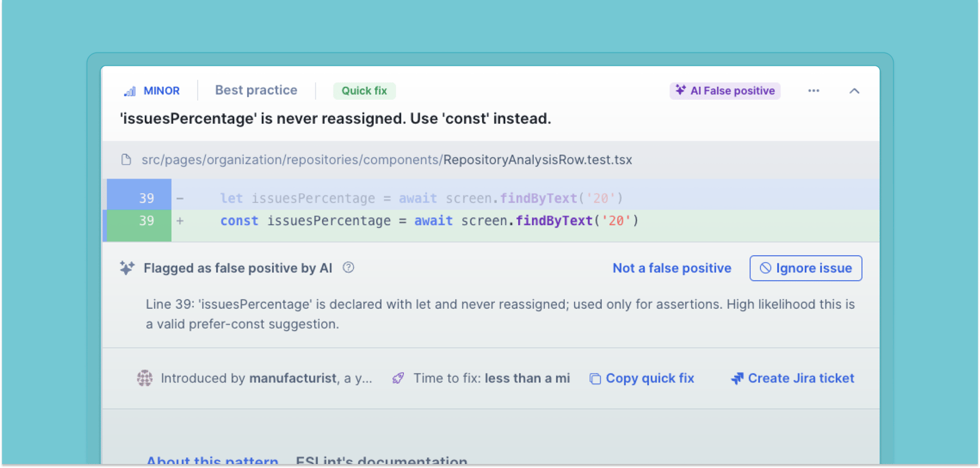Click the manufacturist author avatar
Image resolution: width=980 pixels, height=468 pixels.
[x=145, y=378]
